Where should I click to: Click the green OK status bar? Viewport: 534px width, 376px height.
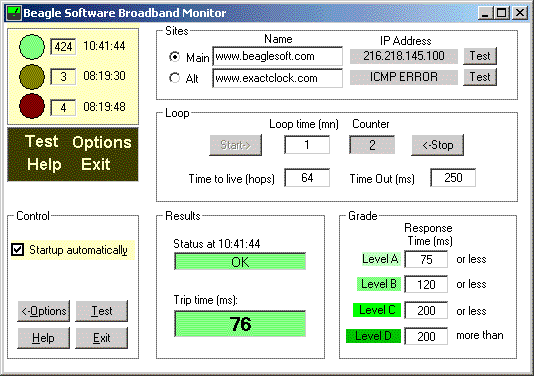pyautogui.click(x=240, y=262)
